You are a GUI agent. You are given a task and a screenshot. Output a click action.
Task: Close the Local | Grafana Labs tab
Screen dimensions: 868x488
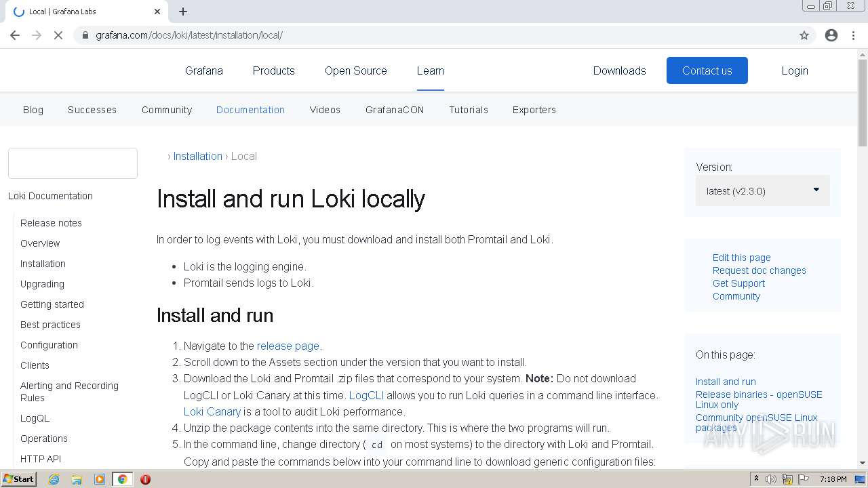(x=157, y=12)
